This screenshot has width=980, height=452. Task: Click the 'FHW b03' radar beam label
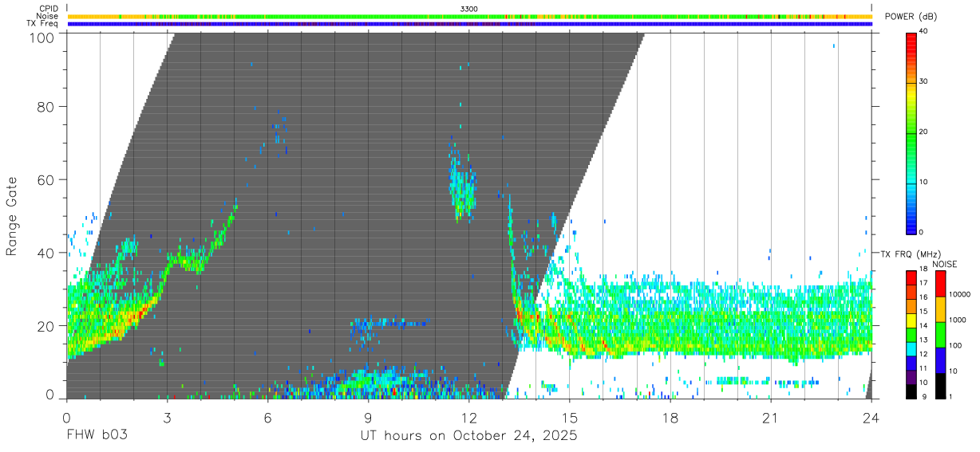[x=97, y=436]
